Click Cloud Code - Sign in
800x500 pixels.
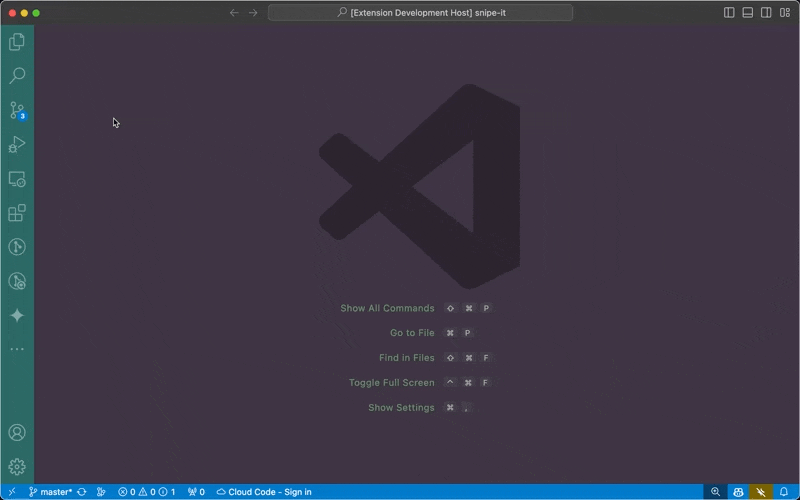click(x=264, y=492)
